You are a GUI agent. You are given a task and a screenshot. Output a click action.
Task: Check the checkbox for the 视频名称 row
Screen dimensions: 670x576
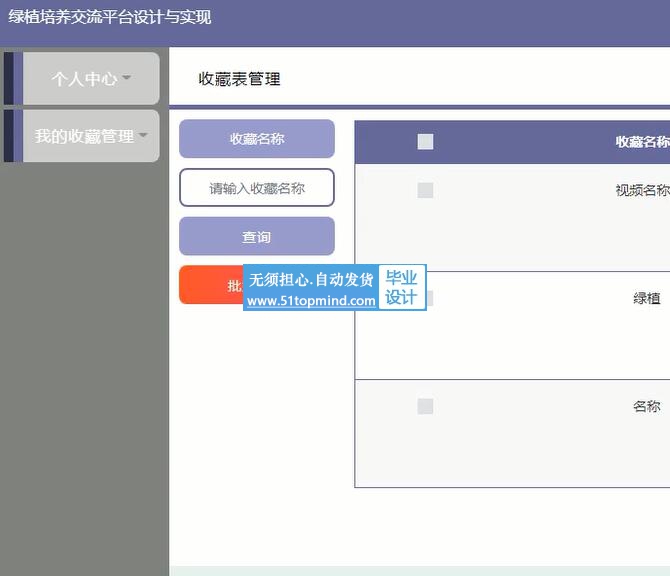pyautogui.click(x=425, y=190)
